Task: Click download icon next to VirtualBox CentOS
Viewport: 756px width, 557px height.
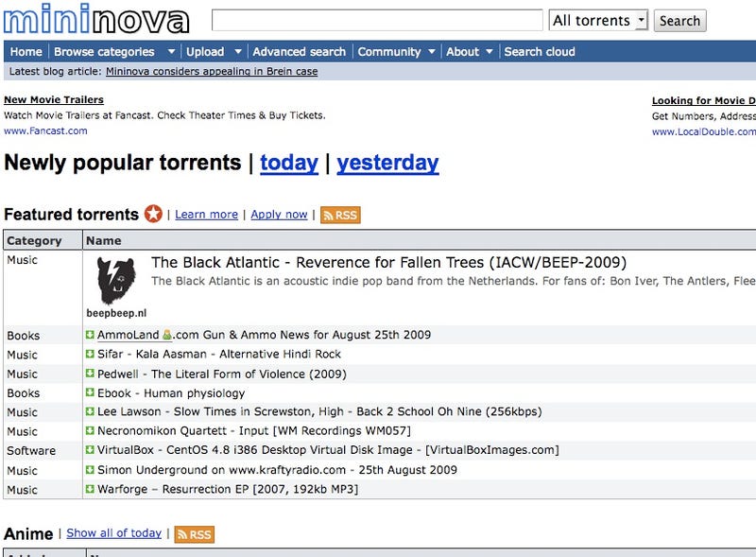Action: [90, 450]
